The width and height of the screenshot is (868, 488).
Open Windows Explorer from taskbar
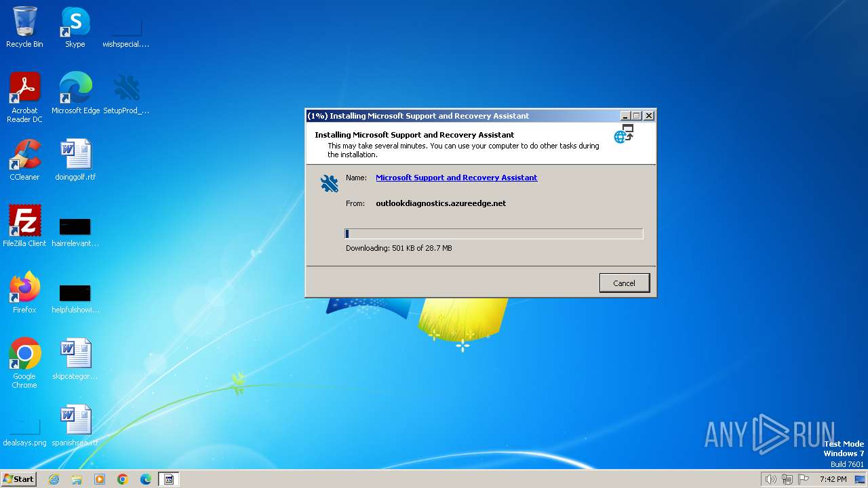coord(77,479)
